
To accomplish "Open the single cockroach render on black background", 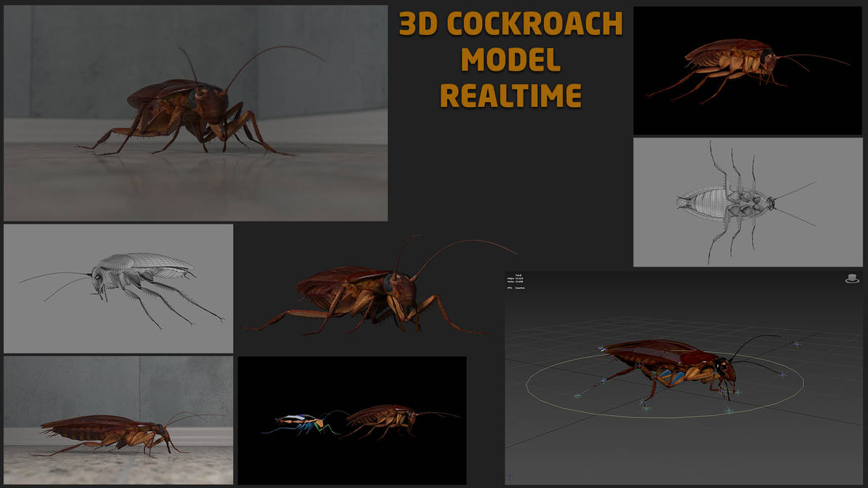I will [x=747, y=71].
